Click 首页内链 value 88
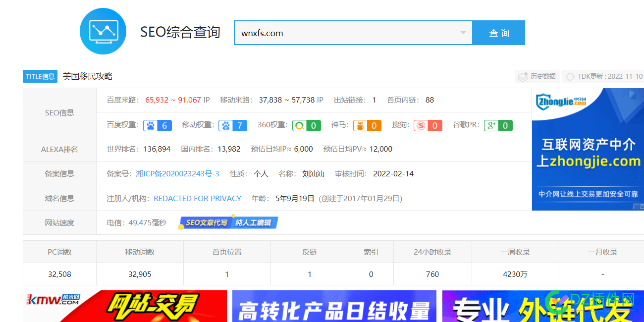The image size is (644, 322). 429,100
